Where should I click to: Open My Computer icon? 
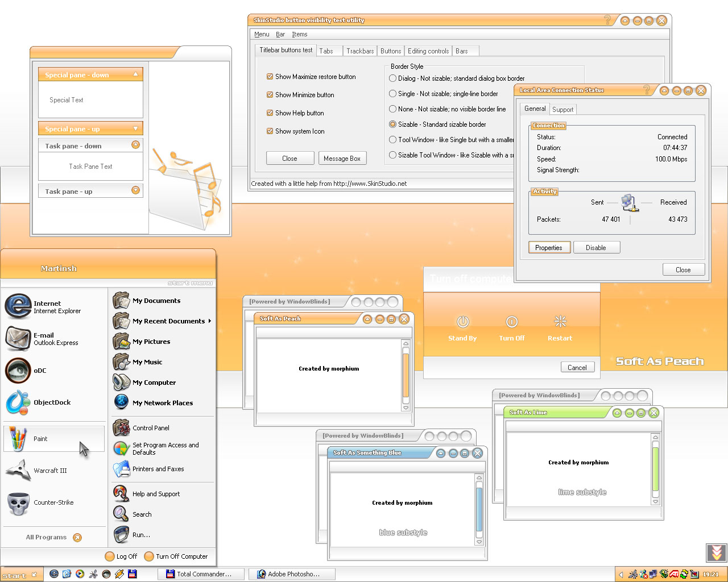pyautogui.click(x=121, y=383)
